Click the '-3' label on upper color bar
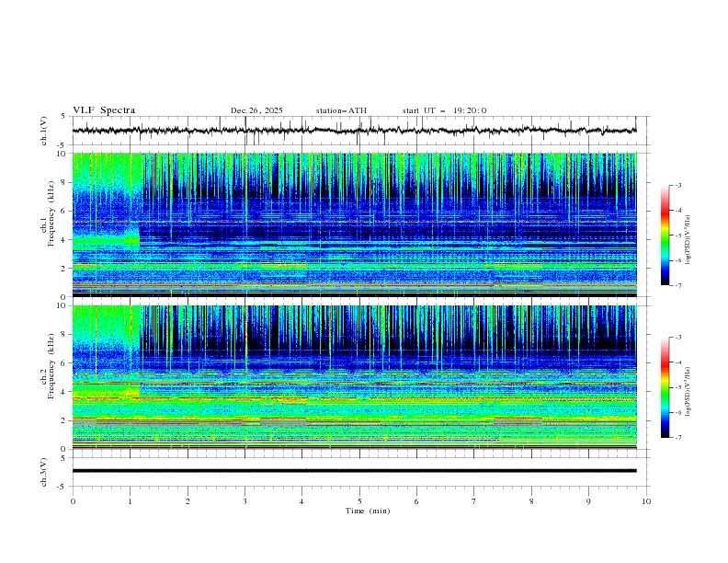Image resolution: width=728 pixels, height=563 pixels. (x=677, y=185)
